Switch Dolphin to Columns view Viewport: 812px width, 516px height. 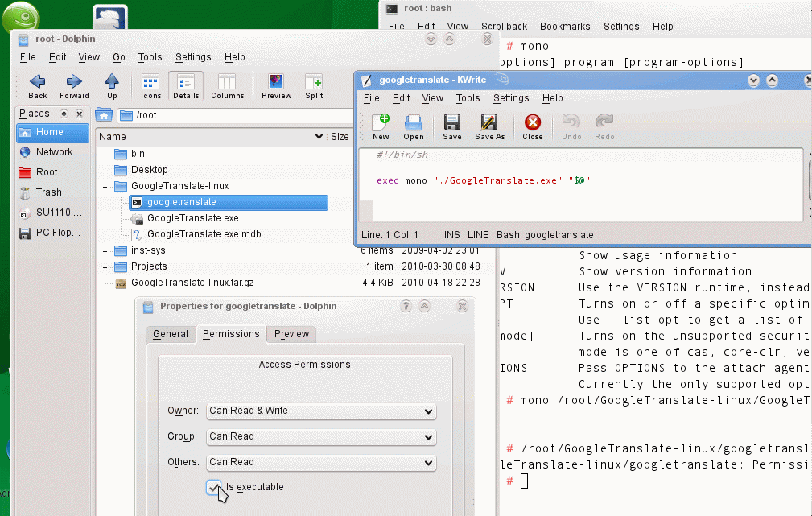click(227, 86)
